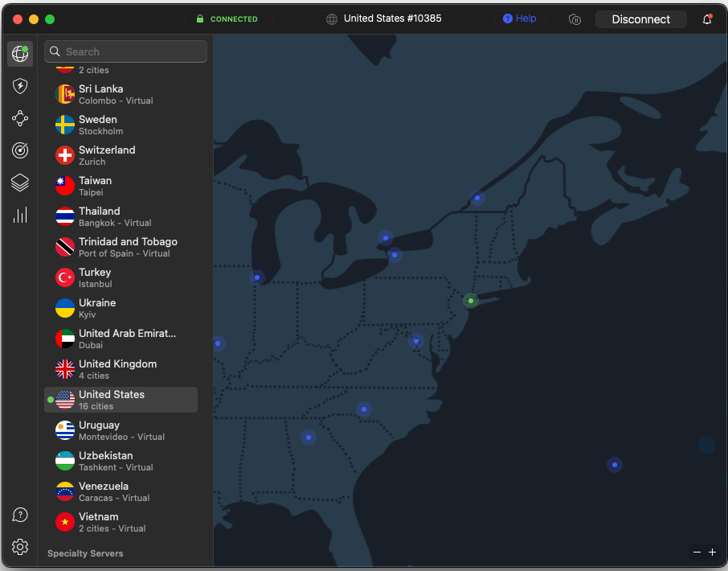
Task: Open the Help link in title bar
Action: (x=520, y=18)
